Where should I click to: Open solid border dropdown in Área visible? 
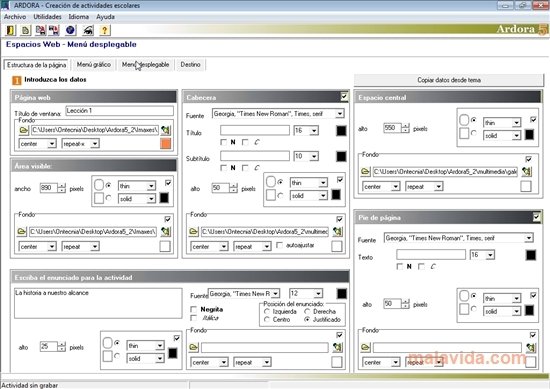click(x=151, y=199)
